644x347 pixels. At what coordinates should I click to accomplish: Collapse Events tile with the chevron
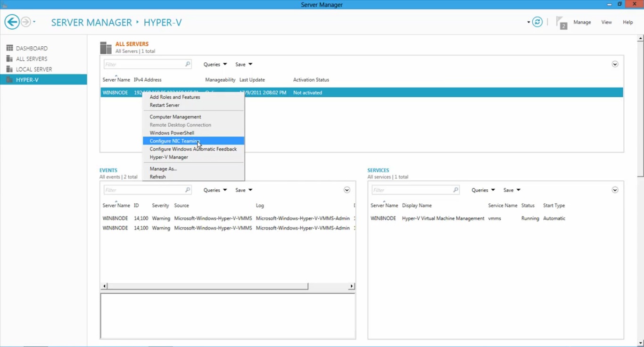click(347, 190)
